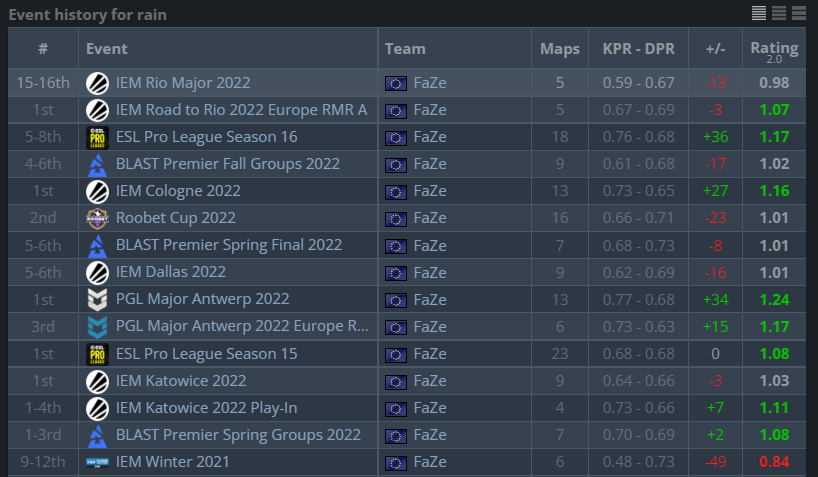The height and width of the screenshot is (477, 818).
Task: Click the BLAST logo beside Spring Groups 2022
Action: 97,435
